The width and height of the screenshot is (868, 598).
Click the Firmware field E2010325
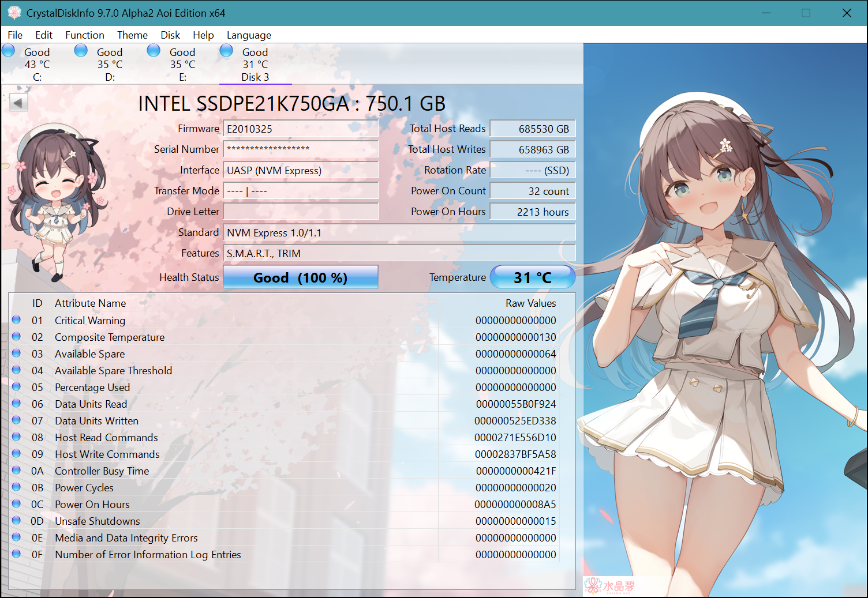[301, 129]
